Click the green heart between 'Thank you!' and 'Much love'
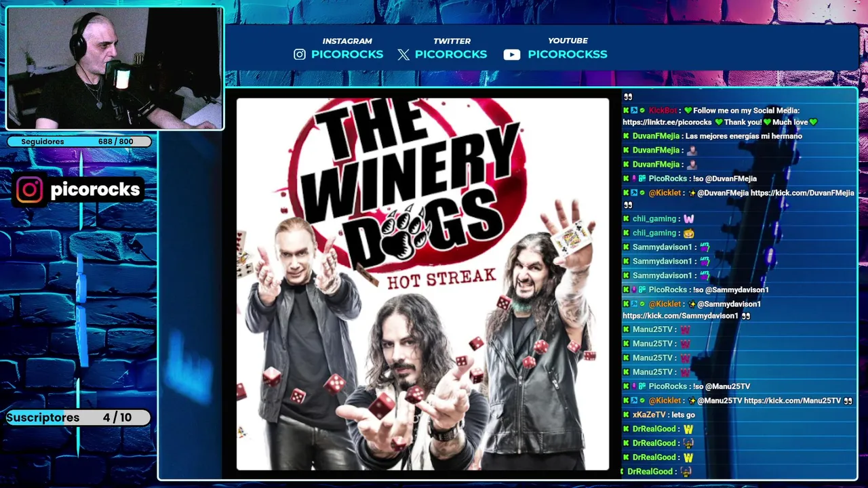This screenshot has width=868, height=488. pyautogui.click(x=768, y=122)
